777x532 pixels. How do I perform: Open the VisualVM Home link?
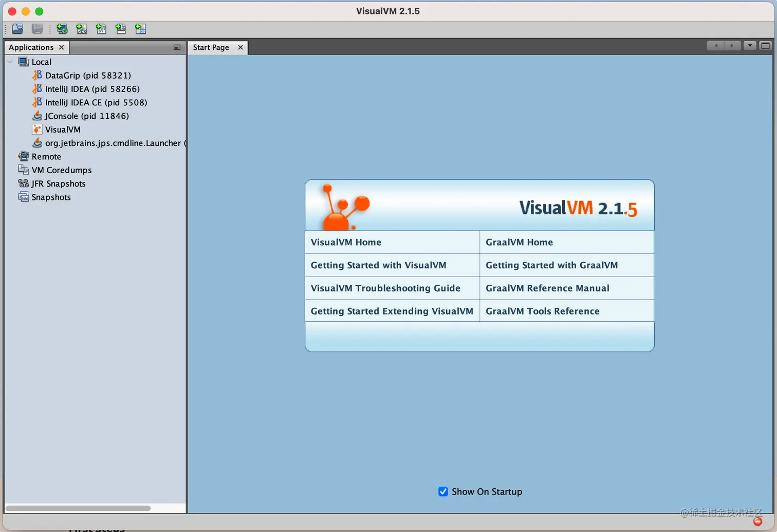[346, 242]
